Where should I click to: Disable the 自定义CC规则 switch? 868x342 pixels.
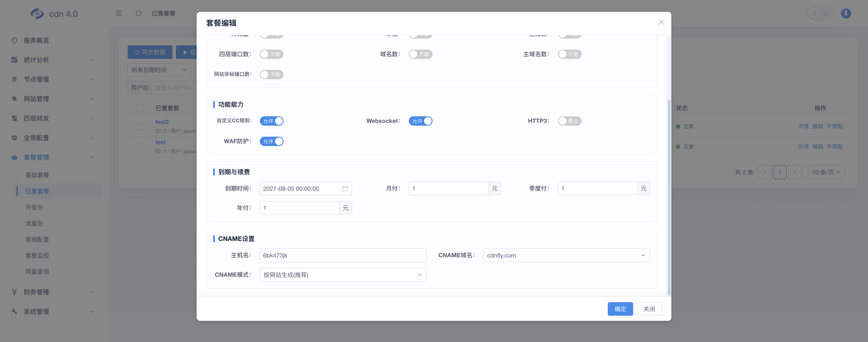(x=272, y=121)
